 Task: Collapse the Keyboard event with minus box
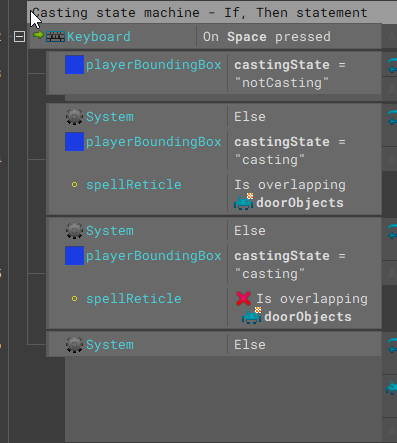click(x=19, y=36)
